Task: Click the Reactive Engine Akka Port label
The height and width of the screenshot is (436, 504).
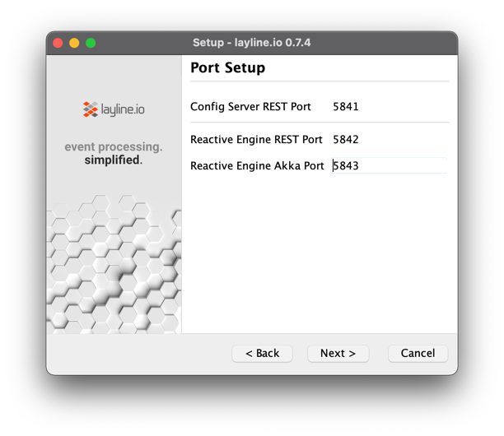Action: [257, 165]
